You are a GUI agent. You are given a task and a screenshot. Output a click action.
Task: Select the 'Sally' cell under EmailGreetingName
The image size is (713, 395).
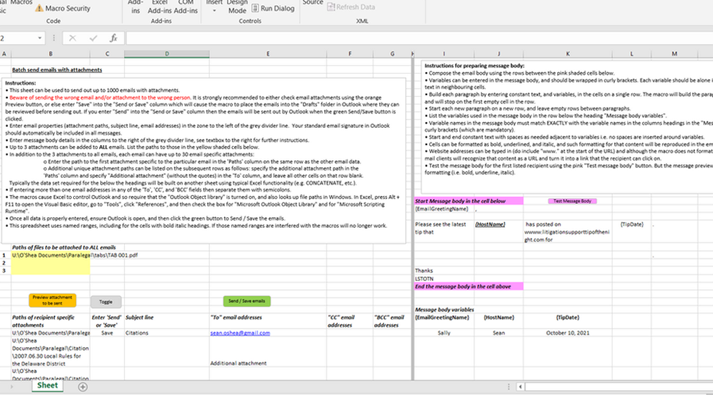444,333
